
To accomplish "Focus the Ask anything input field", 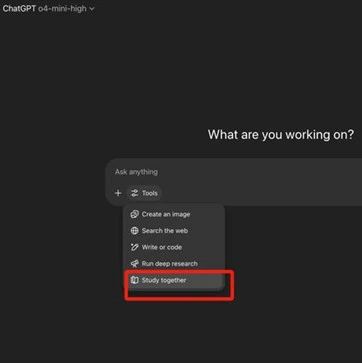I will [x=234, y=172].
